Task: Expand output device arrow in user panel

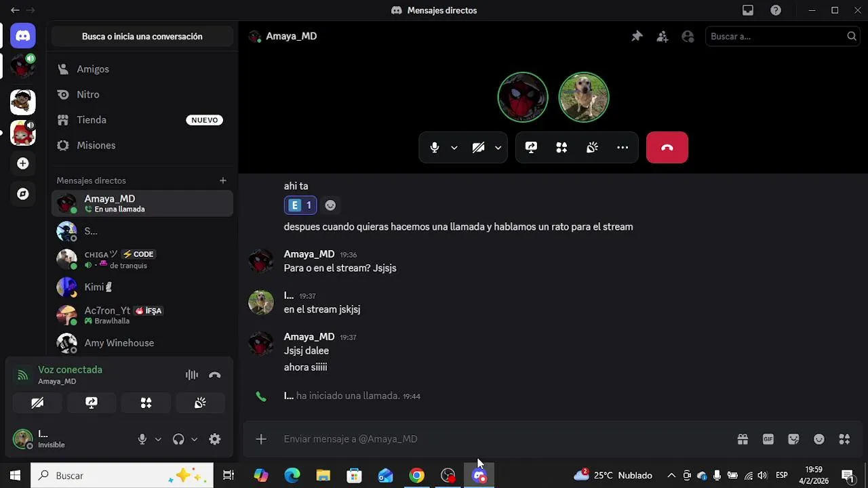Action: [194, 439]
